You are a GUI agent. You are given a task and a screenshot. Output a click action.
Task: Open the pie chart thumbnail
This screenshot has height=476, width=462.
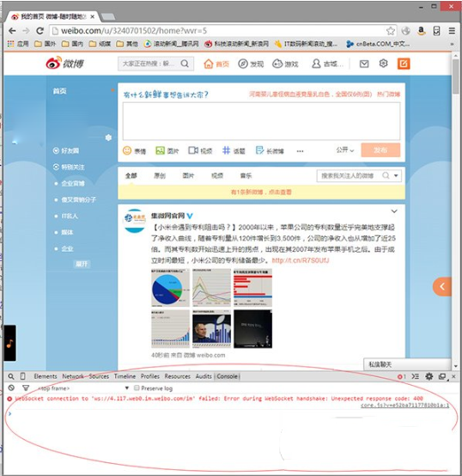170,288
